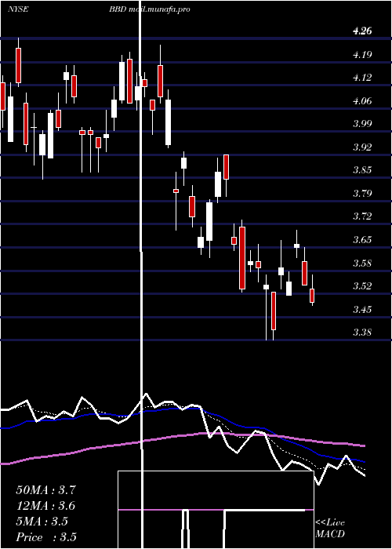The image size is (392, 549).
Task: Click the <<Live MACD label
Action: pos(330,529)
